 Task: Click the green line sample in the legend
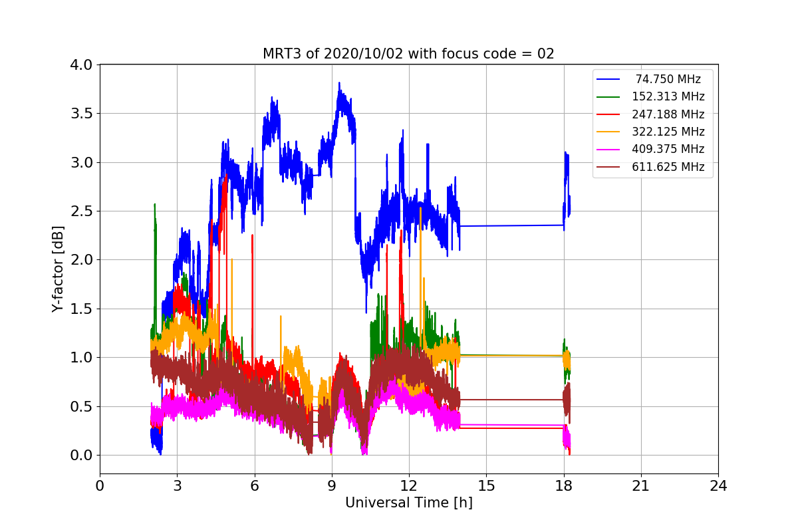pyautogui.click(x=609, y=96)
